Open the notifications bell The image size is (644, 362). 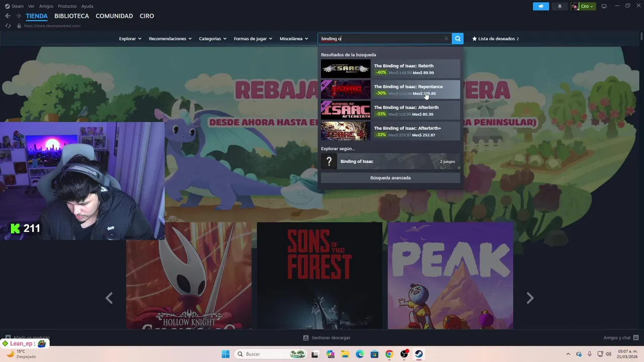coord(559,6)
